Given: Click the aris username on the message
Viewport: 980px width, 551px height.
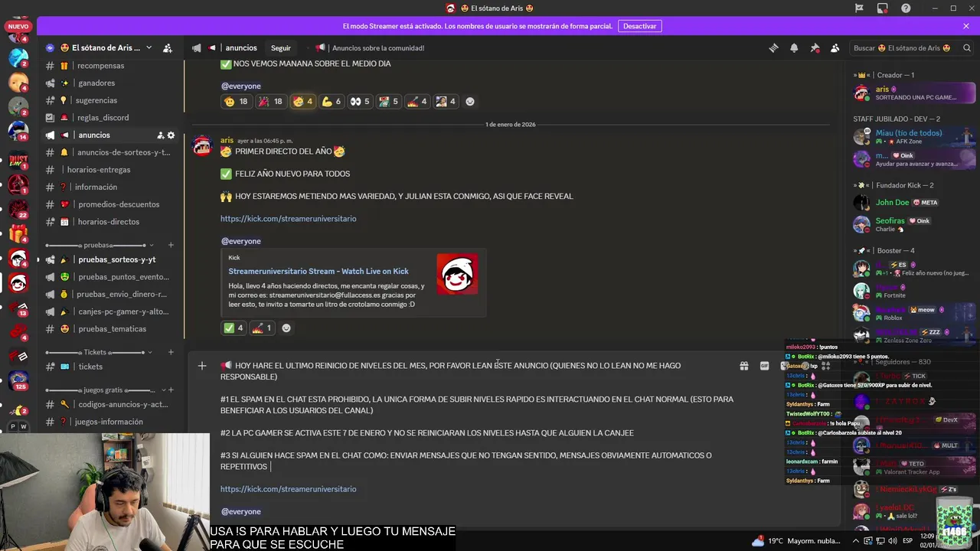Looking at the screenshot, I should coord(227,140).
